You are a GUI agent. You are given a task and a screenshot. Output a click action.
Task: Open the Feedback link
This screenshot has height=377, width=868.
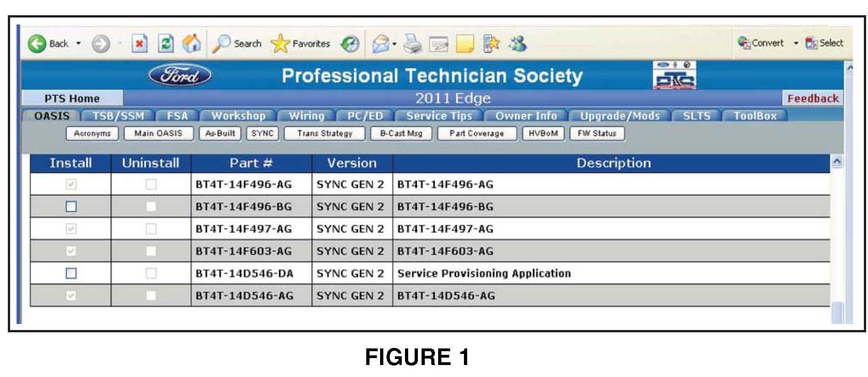813,98
